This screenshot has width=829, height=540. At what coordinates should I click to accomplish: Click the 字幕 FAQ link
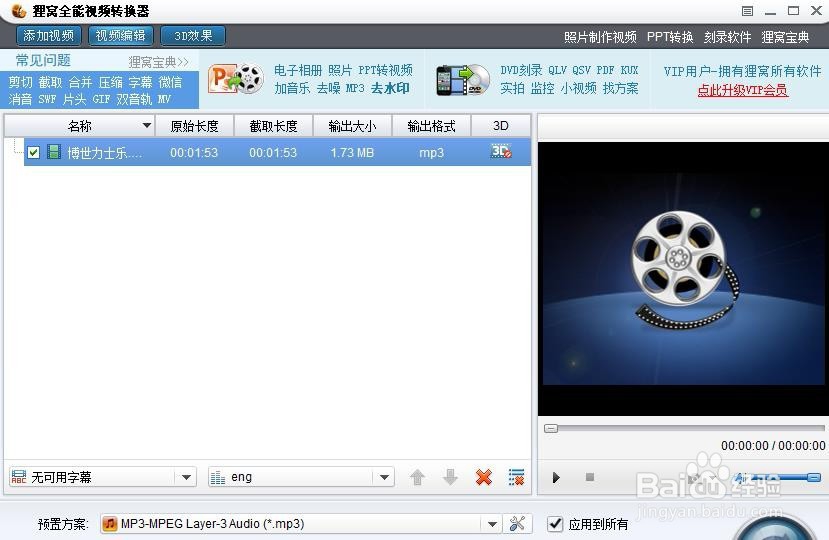click(140, 82)
